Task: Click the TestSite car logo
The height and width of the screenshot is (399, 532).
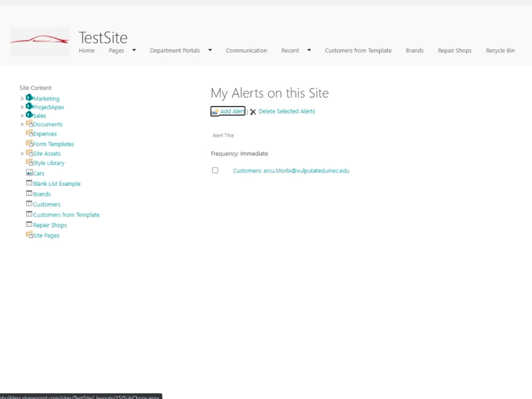Action: point(40,41)
